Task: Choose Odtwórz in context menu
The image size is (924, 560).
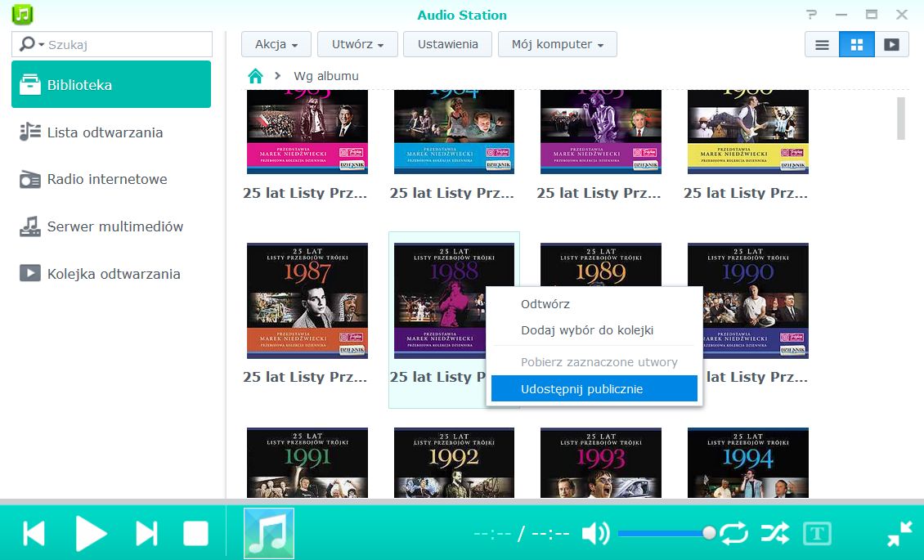Action: [x=594, y=304]
